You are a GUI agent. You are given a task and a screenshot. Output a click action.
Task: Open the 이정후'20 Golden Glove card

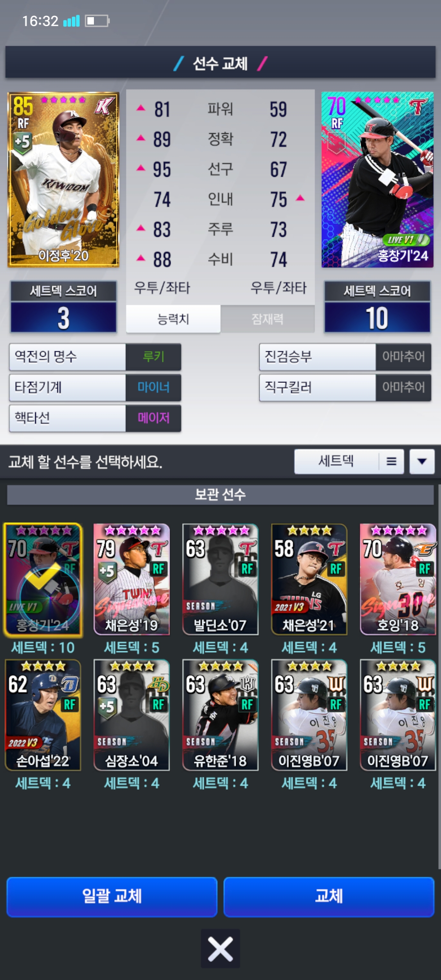63,180
